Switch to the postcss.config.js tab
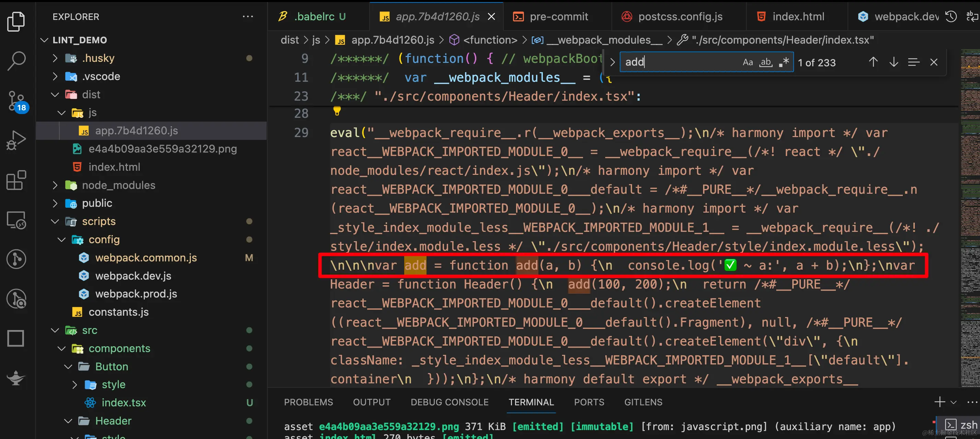This screenshot has height=439, width=980. [679, 16]
